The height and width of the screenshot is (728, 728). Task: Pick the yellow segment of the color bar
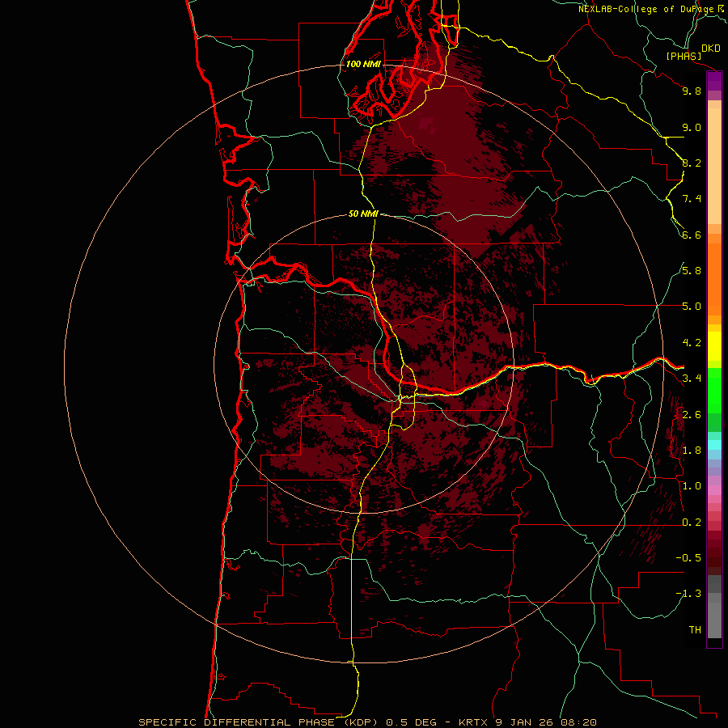click(x=714, y=346)
